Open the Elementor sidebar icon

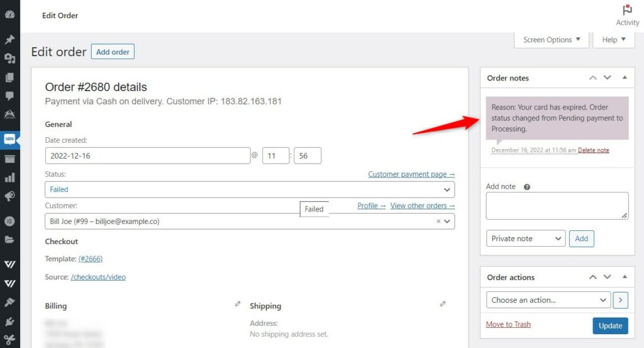tap(9, 221)
